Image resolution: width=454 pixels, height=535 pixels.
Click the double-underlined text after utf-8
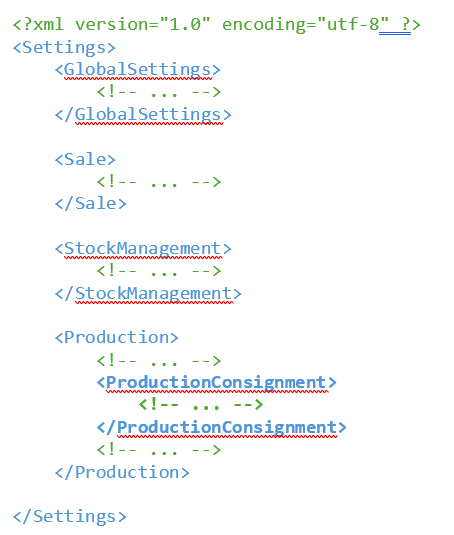coord(395,25)
